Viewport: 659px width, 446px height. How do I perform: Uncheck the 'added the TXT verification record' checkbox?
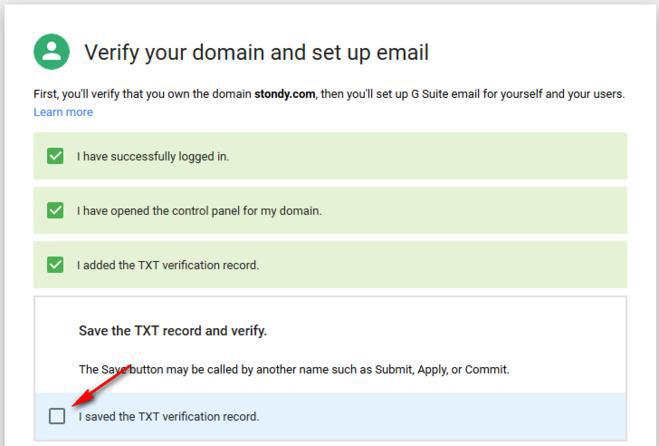point(56,265)
